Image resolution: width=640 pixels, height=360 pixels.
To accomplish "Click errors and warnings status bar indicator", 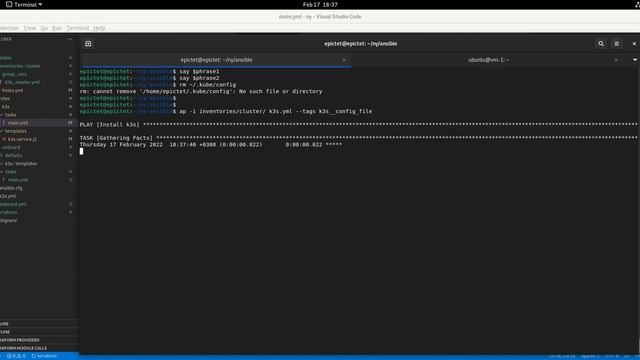I will (16, 356).
